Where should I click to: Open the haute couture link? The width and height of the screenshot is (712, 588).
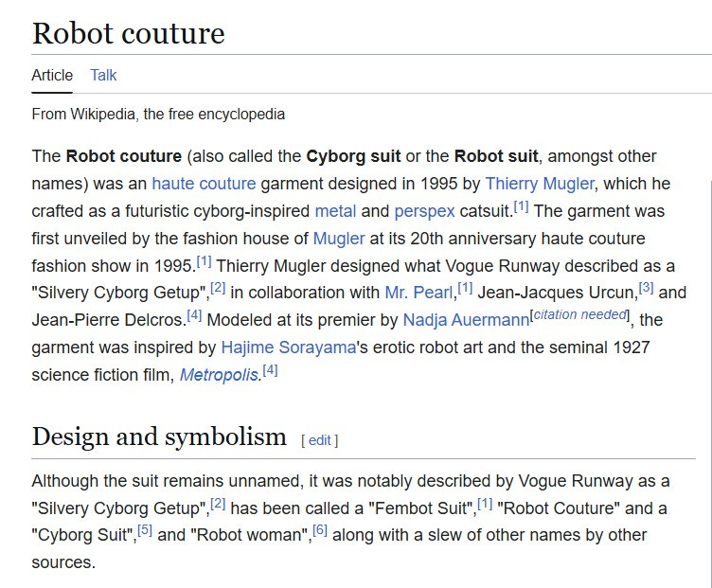coord(204,184)
